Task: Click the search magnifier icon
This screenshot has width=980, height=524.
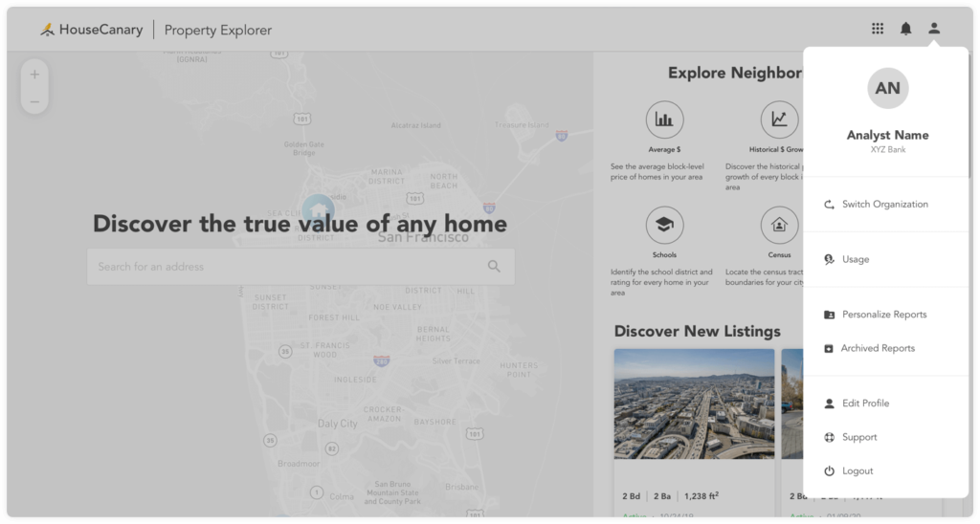Action: tap(494, 267)
